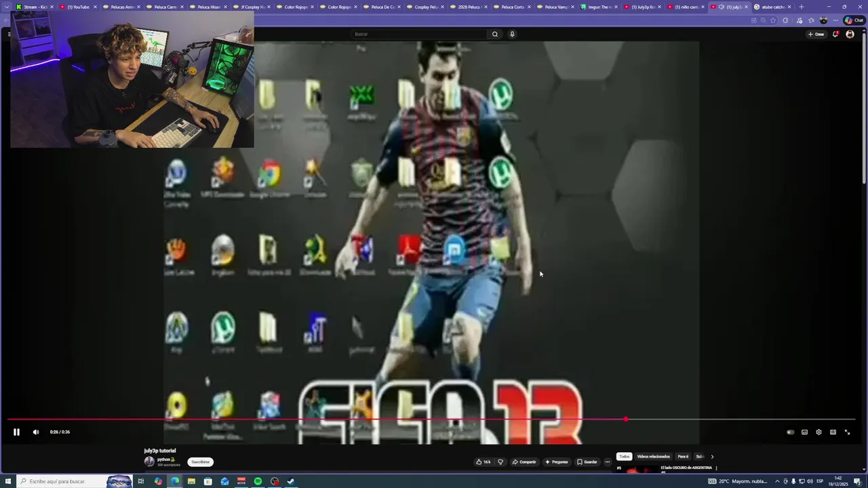Screen dimensions: 868x488
Task: Open Edge 'Settings and more' ellipsis
Action: pos(835,20)
